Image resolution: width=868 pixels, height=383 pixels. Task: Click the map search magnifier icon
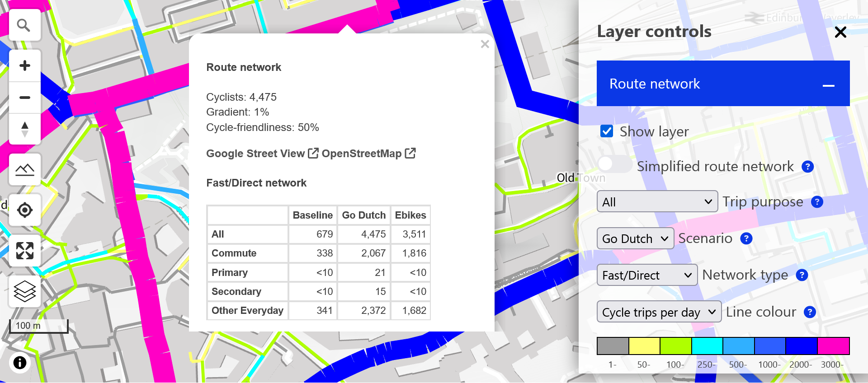pos(24,25)
